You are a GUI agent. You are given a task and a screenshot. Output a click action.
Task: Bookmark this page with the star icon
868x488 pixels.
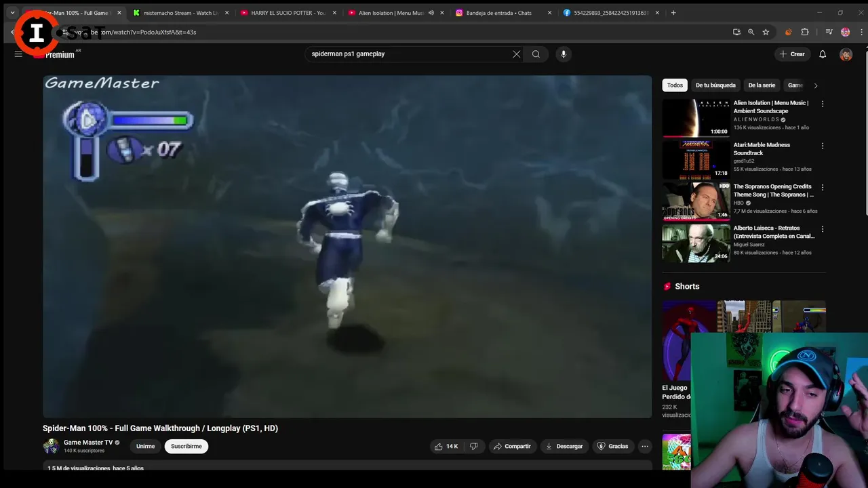(x=766, y=32)
